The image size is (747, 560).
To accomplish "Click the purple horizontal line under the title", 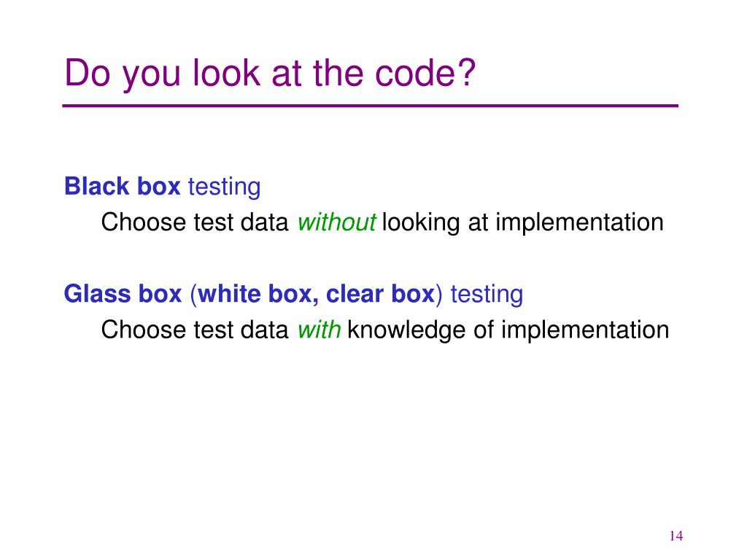I will tap(370, 106).
